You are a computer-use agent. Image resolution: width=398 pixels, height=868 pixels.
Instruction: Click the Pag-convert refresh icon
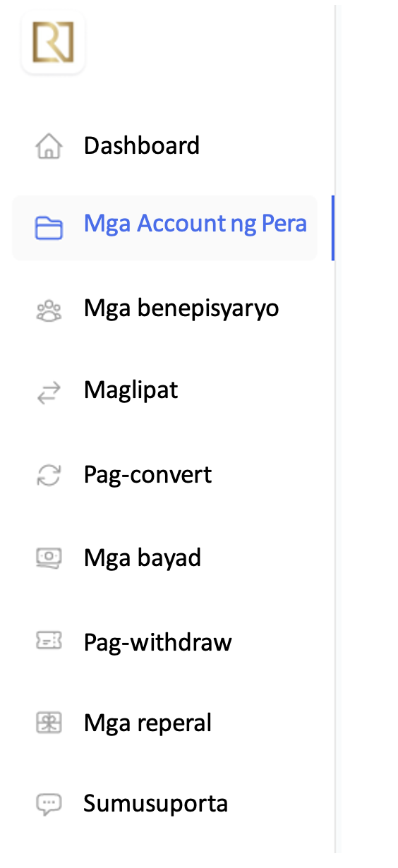[49, 475]
